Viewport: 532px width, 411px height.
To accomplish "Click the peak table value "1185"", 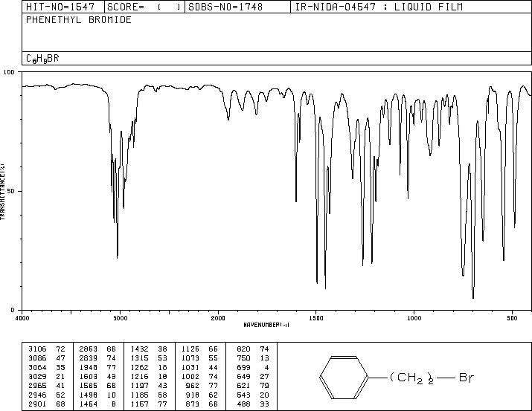I will coord(139,395).
